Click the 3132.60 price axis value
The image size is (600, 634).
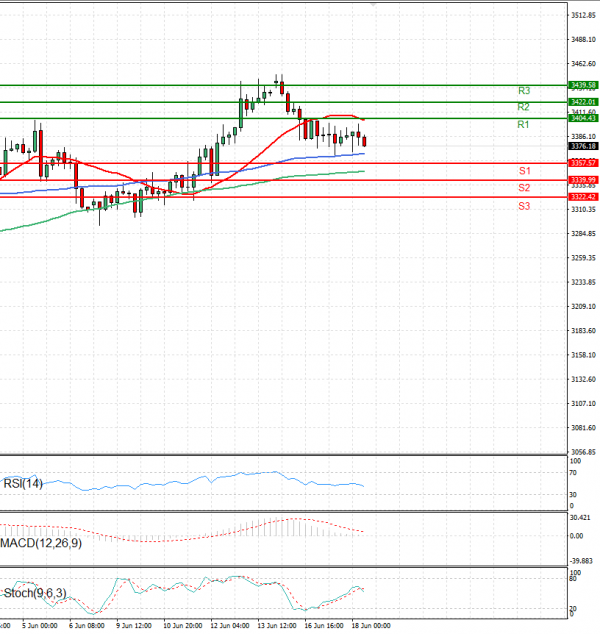pyautogui.click(x=583, y=379)
